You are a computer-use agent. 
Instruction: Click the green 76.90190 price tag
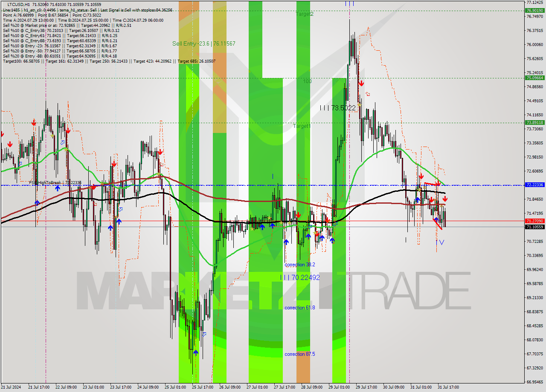(534, 11)
